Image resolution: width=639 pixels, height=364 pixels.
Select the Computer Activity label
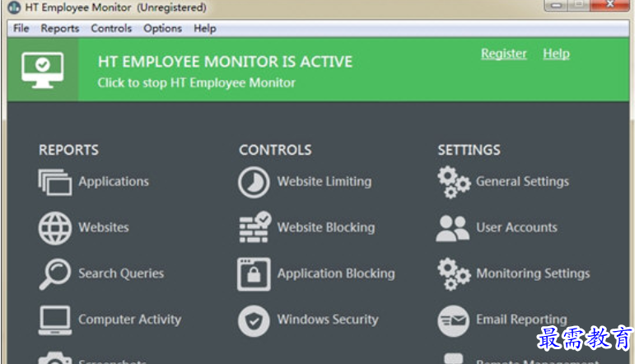(129, 320)
